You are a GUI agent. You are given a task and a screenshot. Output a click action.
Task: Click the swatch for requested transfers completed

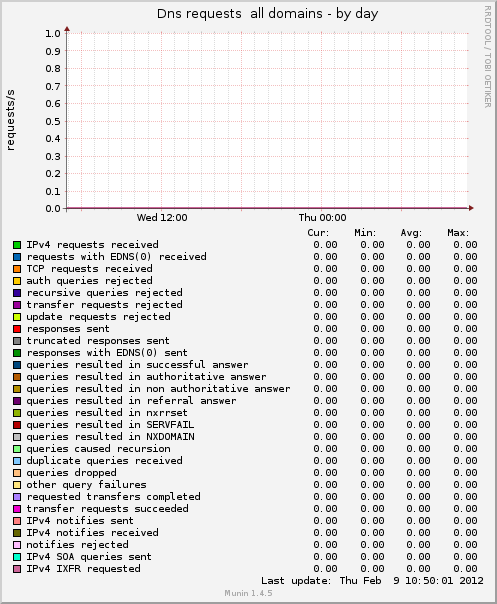point(17,497)
